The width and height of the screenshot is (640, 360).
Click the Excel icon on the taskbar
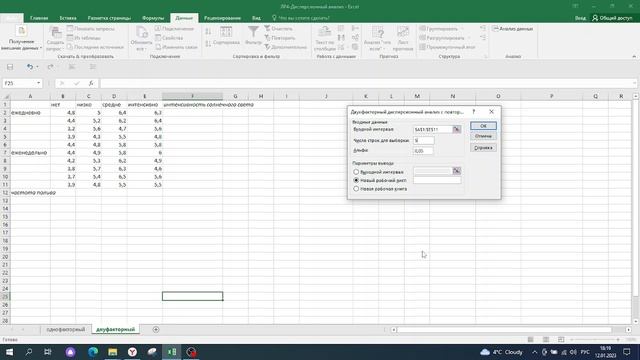(x=172, y=352)
